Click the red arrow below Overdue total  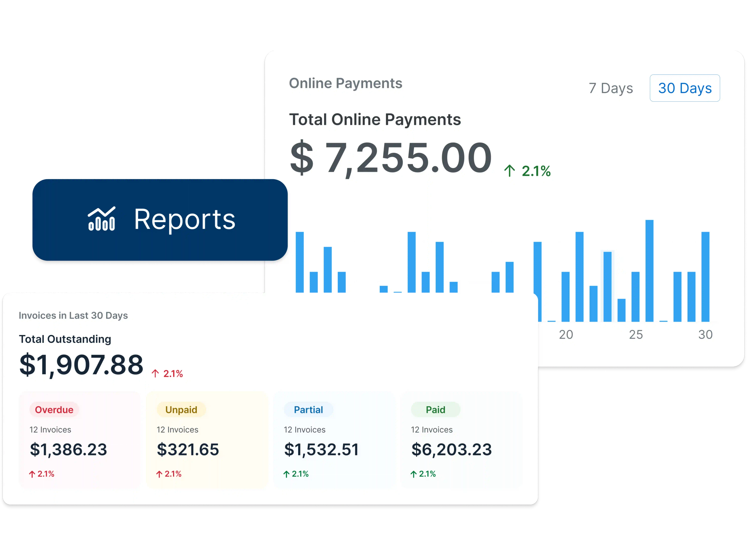point(32,474)
